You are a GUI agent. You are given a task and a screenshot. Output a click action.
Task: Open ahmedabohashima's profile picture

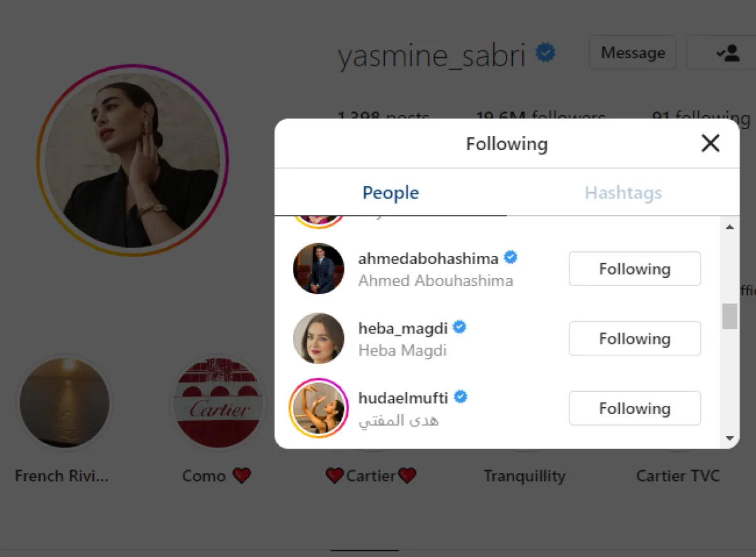pyautogui.click(x=319, y=268)
